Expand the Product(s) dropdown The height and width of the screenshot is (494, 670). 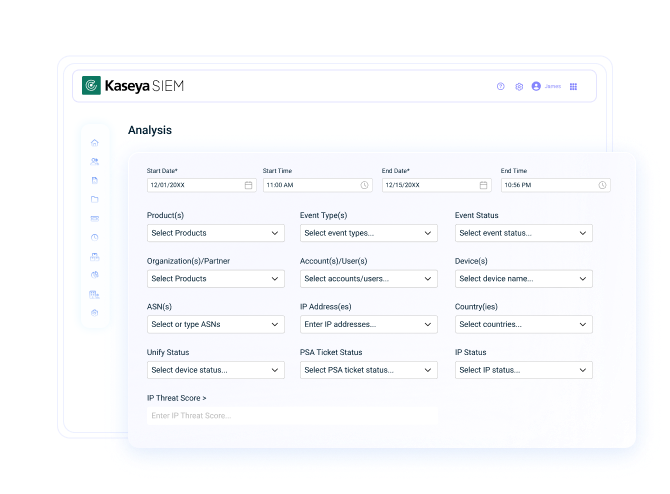coord(215,233)
